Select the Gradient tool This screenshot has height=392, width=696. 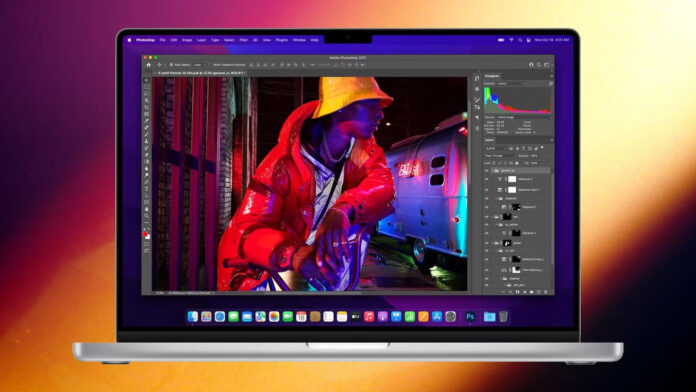pos(147,162)
